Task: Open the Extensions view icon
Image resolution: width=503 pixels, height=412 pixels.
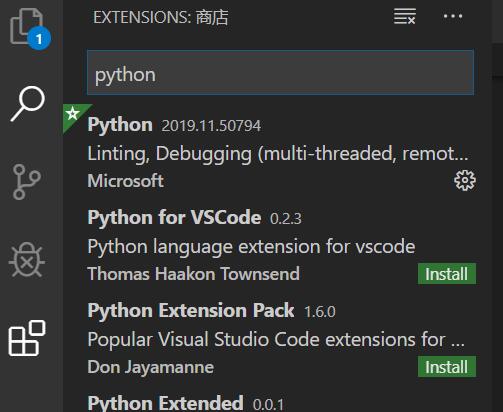Action: [27, 338]
